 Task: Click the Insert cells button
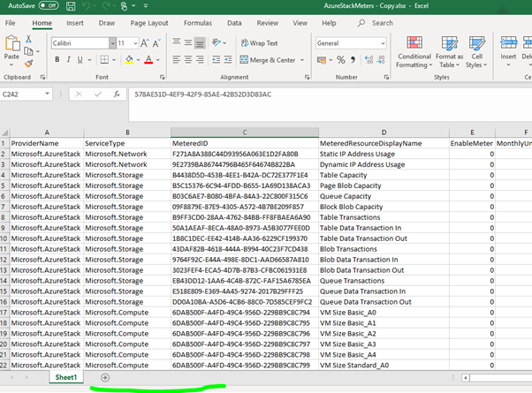pos(508,51)
